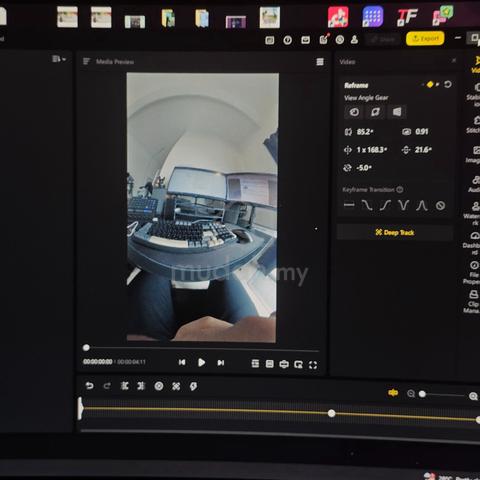The width and height of the screenshot is (480, 480).
Task: Select the first View Angle Gear preset
Action: pos(354,112)
